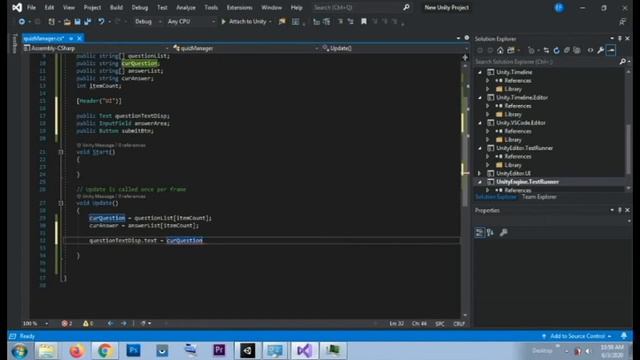Screen dimensions: 640x360
Task: Open the Build menu
Action: 116,7
